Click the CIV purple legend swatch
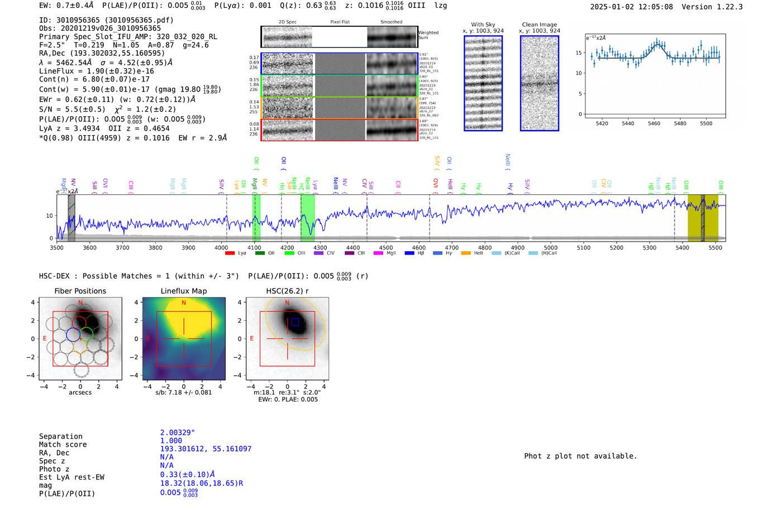 tap(318, 253)
